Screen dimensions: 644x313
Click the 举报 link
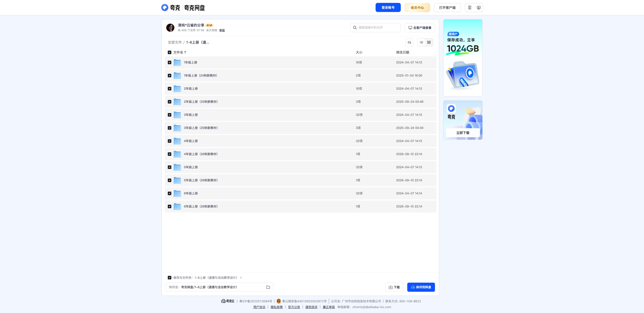pyautogui.click(x=222, y=30)
